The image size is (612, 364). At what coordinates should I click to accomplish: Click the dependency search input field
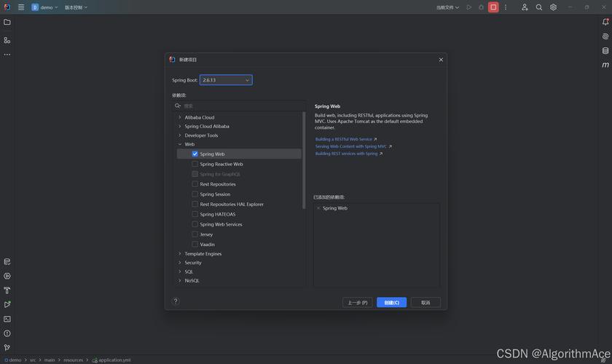240,106
